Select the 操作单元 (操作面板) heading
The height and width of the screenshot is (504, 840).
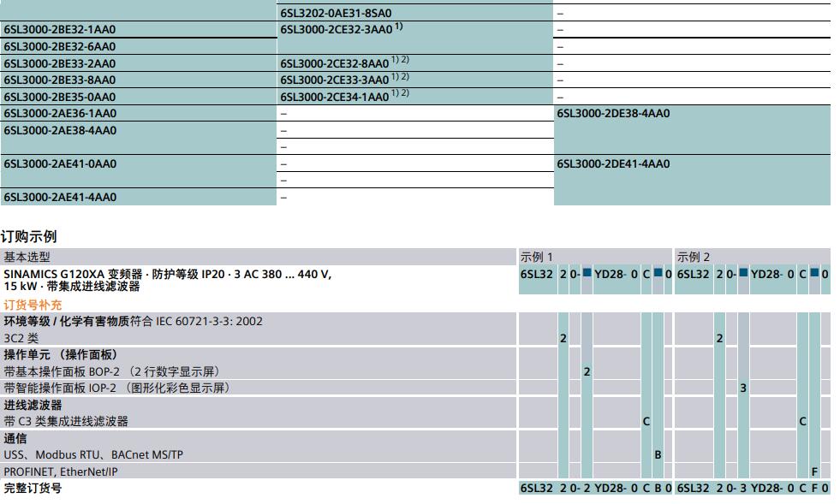click(x=61, y=354)
